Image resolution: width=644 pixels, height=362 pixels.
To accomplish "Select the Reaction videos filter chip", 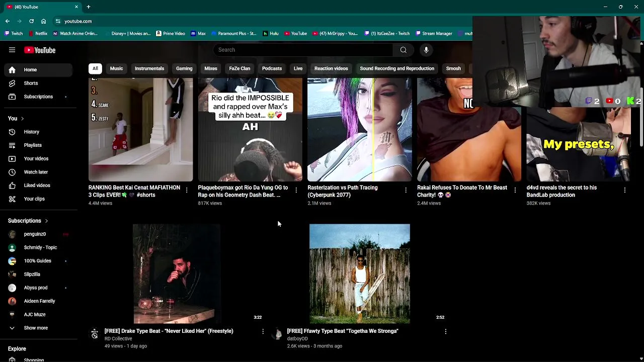I will pyautogui.click(x=331, y=68).
